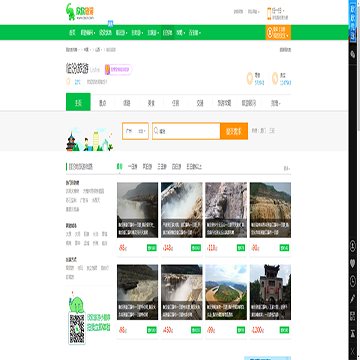Expand the last page tab with the arrow
The width and height of the screenshot is (360, 360).
coord(276,104)
